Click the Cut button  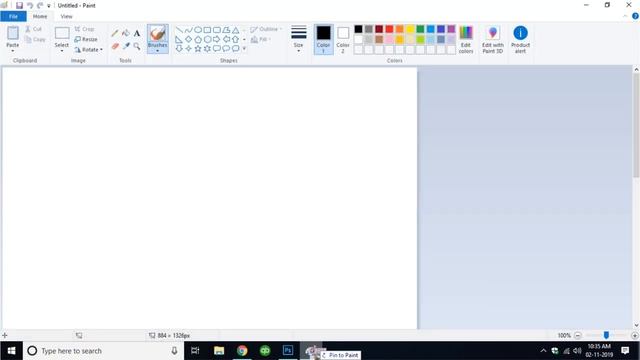click(33, 29)
